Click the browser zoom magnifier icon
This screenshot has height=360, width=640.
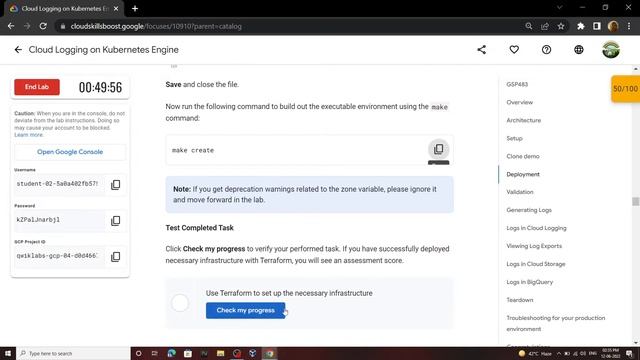tap(529, 26)
